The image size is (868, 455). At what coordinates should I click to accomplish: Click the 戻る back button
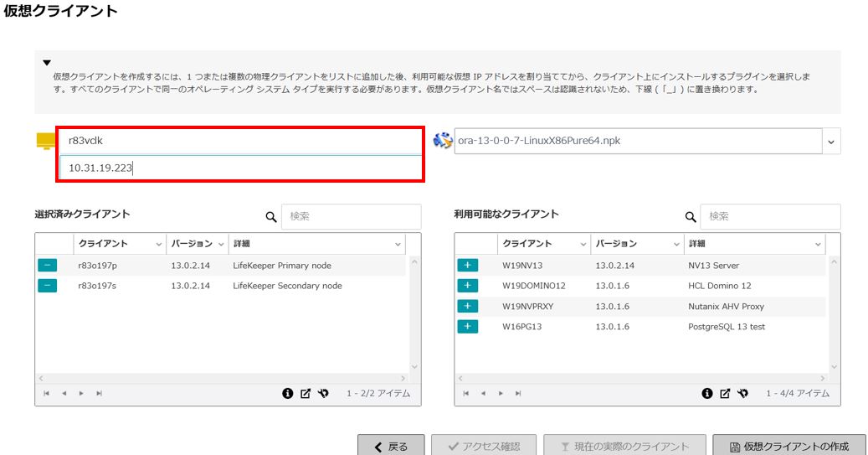(391, 446)
